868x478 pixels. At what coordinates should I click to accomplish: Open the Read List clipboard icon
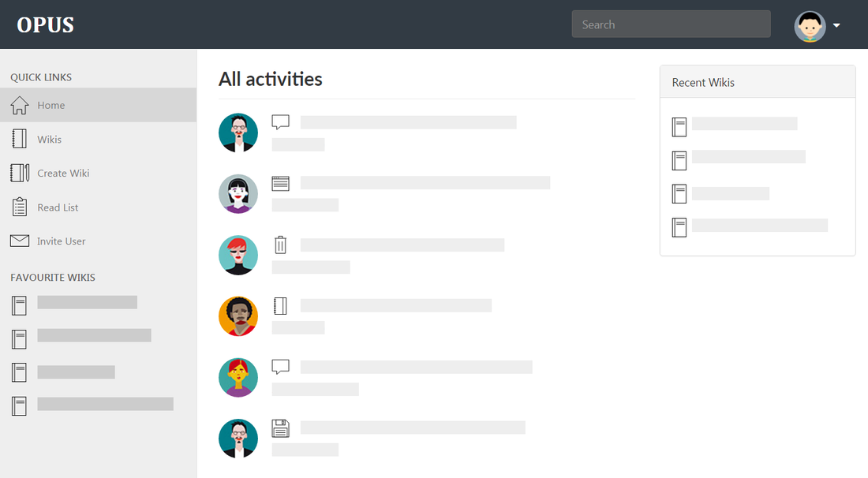pyautogui.click(x=20, y=207)
